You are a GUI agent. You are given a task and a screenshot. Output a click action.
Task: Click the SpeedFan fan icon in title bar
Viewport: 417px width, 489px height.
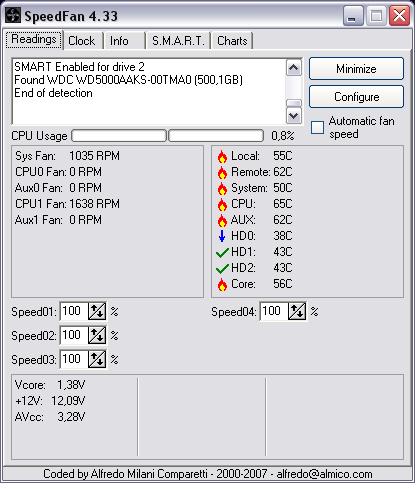(13, 15)
